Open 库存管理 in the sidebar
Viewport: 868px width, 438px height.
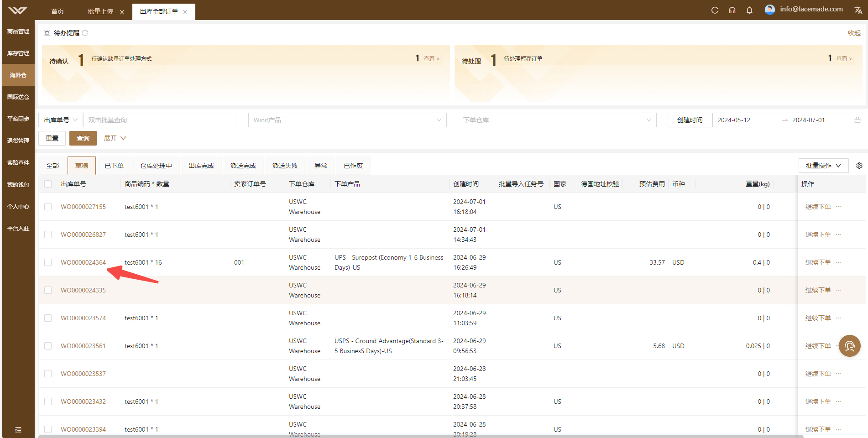(x=18, y=53)
